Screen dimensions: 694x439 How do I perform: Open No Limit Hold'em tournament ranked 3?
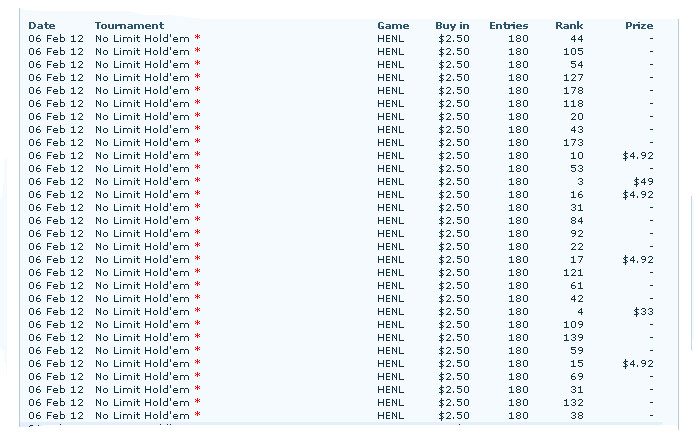click(142, 181)
